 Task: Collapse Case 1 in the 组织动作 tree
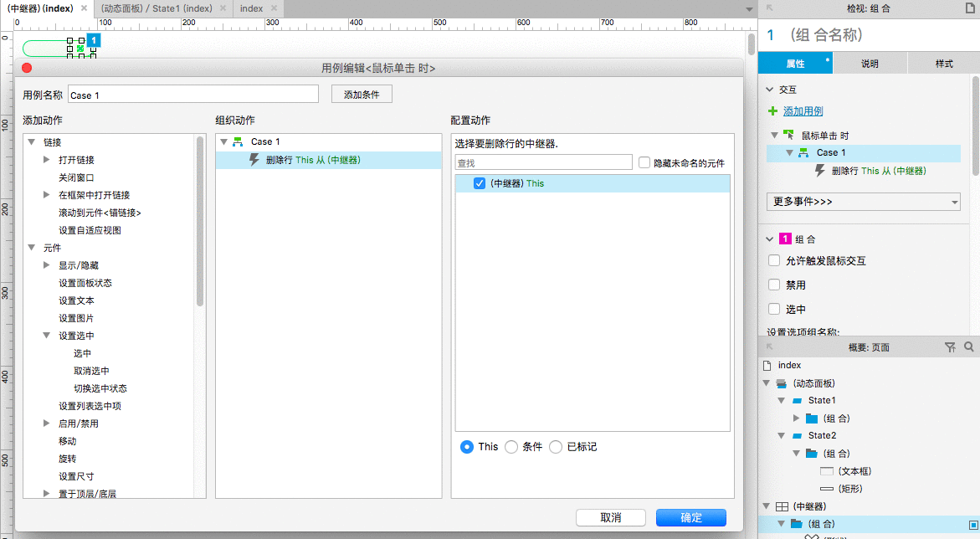[223, 142]
